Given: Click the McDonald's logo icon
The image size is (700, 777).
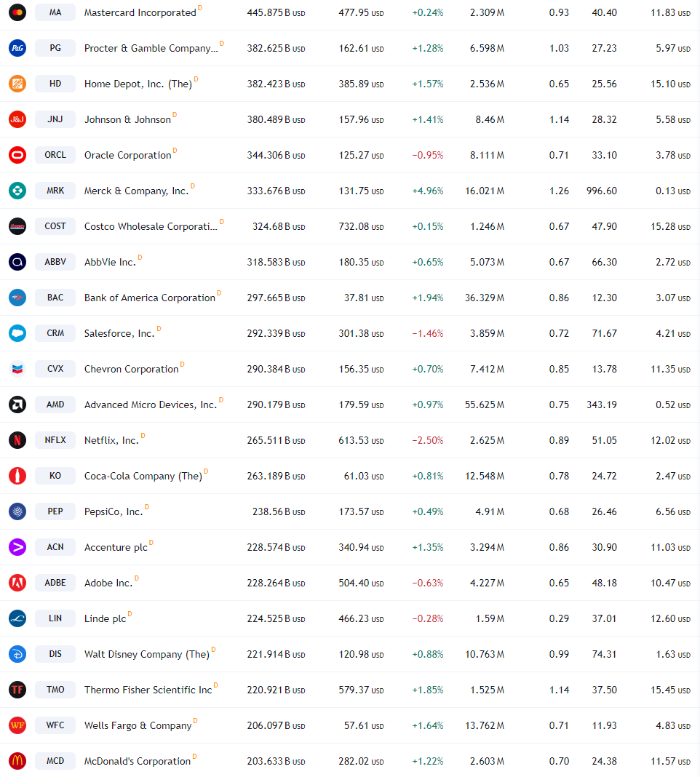Looking at the screenshot, I should point(17,761).
